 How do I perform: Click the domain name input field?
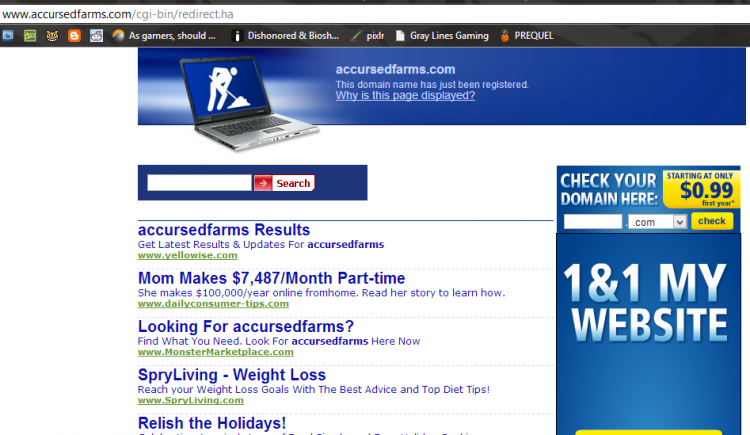coord(592,222)
